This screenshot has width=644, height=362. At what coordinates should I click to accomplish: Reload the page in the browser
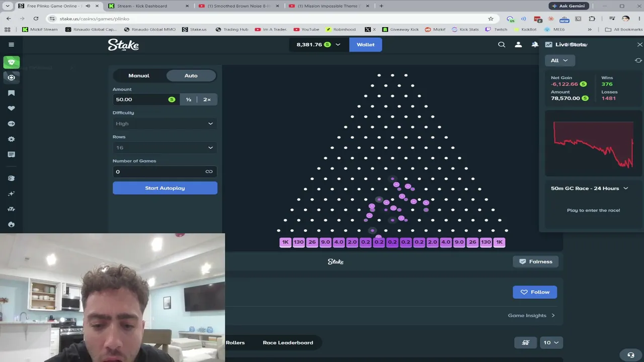click(x=36, y=19)
